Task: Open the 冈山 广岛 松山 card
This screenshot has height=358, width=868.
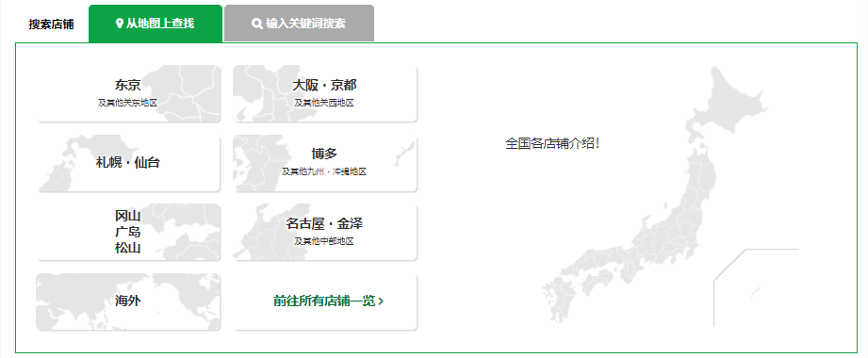Action: [128, 233]
